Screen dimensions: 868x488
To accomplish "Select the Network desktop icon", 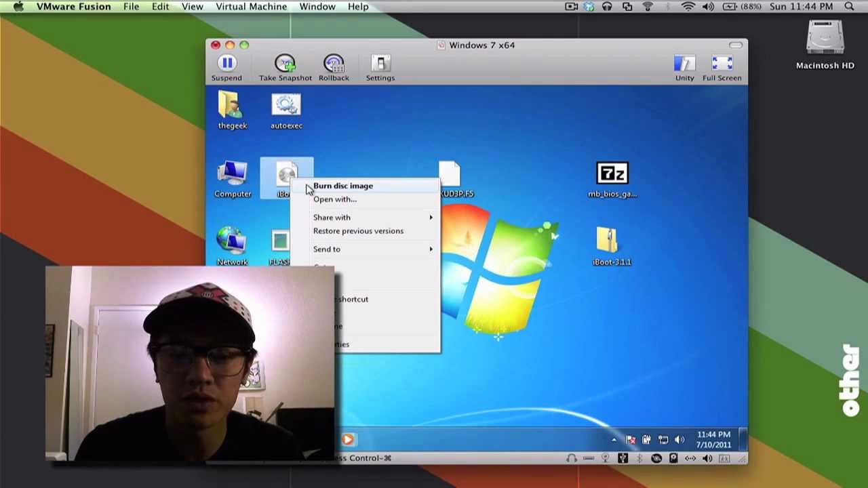I will (x=232, y=247).
